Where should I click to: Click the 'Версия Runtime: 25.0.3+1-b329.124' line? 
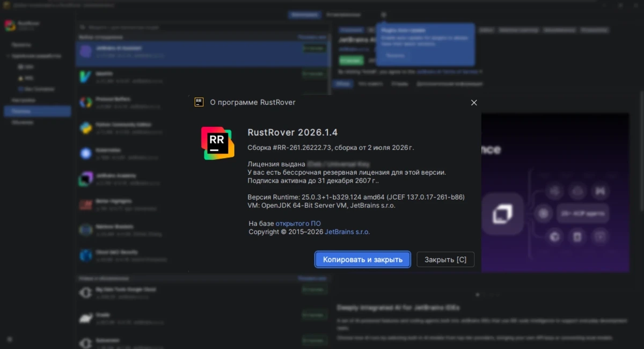[x=356, y=197]
